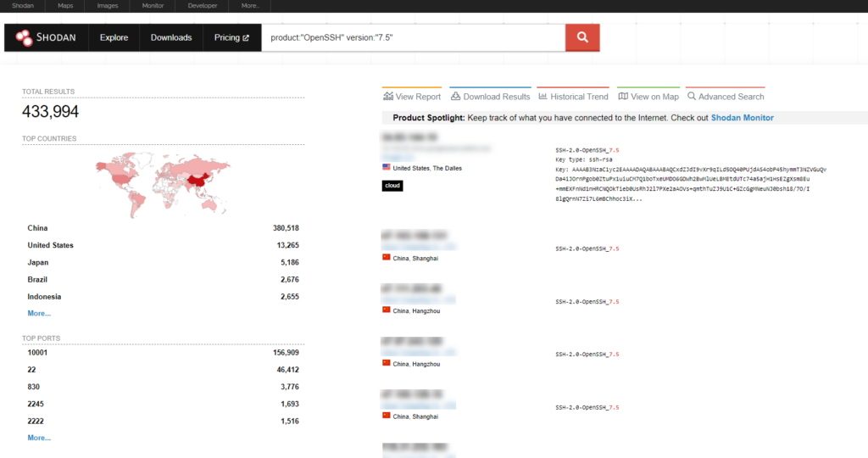This screenshot has width=868, height=458.
Task: Expand More... under Top Countries
Action: click(x=39, y=313)
